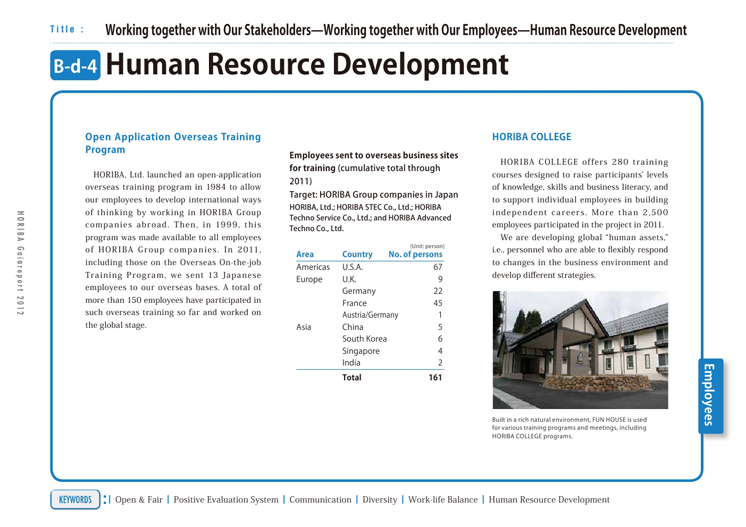Viewport: 746px width, 527px height.
Task: Click Open Application Overseas Training Program heading
Action: (x=173, y=143)
